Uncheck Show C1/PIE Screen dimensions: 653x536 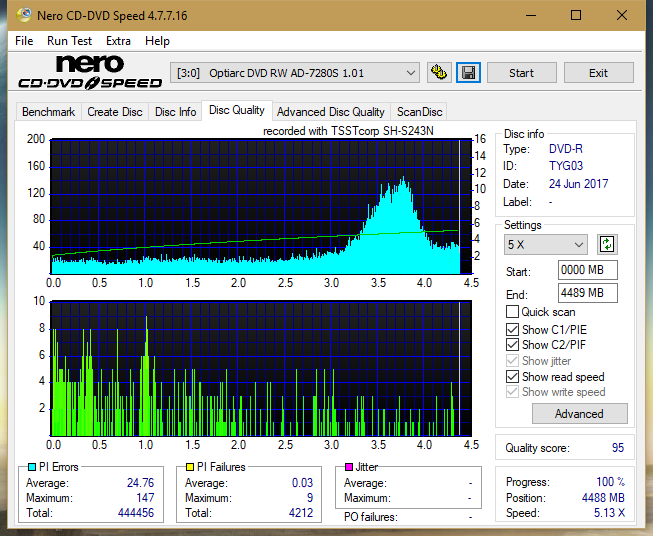coord(512,329)
